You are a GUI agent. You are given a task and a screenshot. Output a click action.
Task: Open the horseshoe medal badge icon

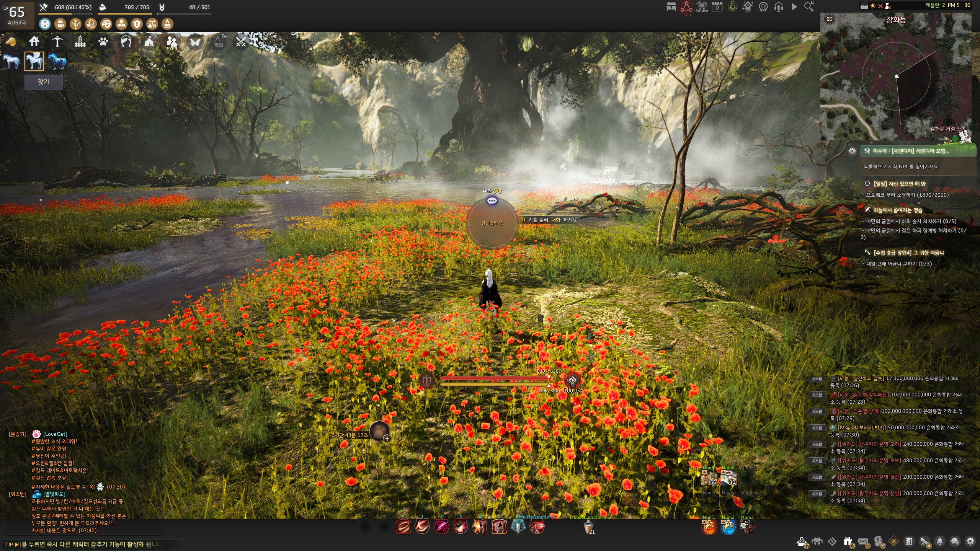pos(763,7)
